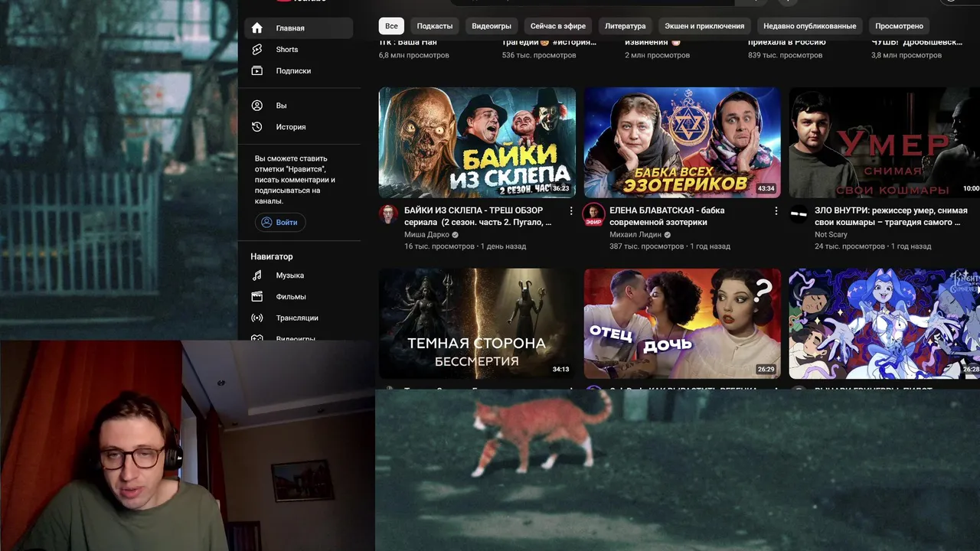Click the 2 млн просмотров text
This screenshot has width=980, height=551.
657,55
